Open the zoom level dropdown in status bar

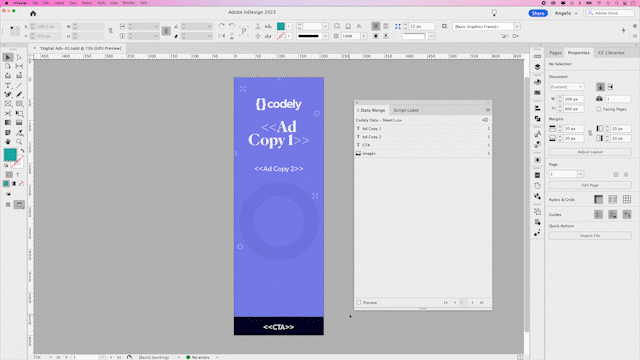(x=51, y=357)
